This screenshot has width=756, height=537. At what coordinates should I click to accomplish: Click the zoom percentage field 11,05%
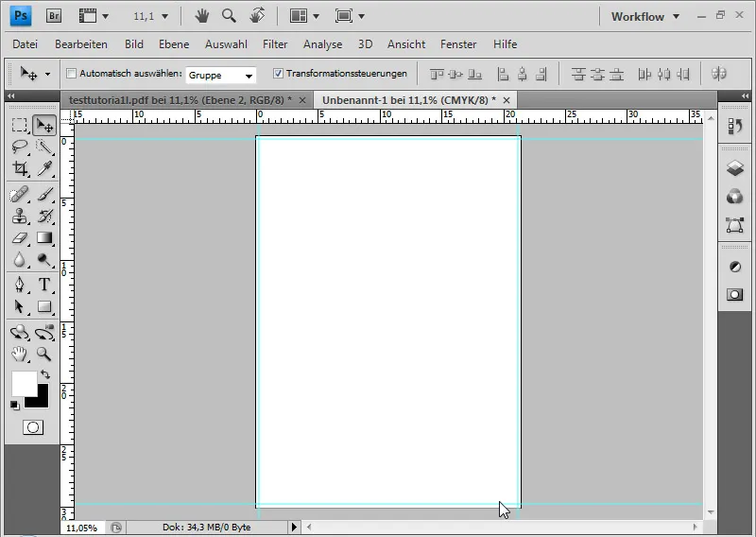coord(82,528)
